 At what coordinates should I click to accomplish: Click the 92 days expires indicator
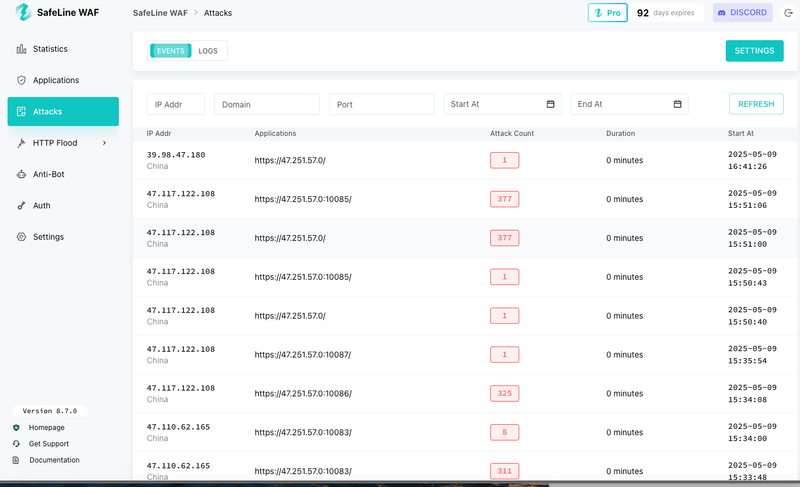(x=665, y=13)
